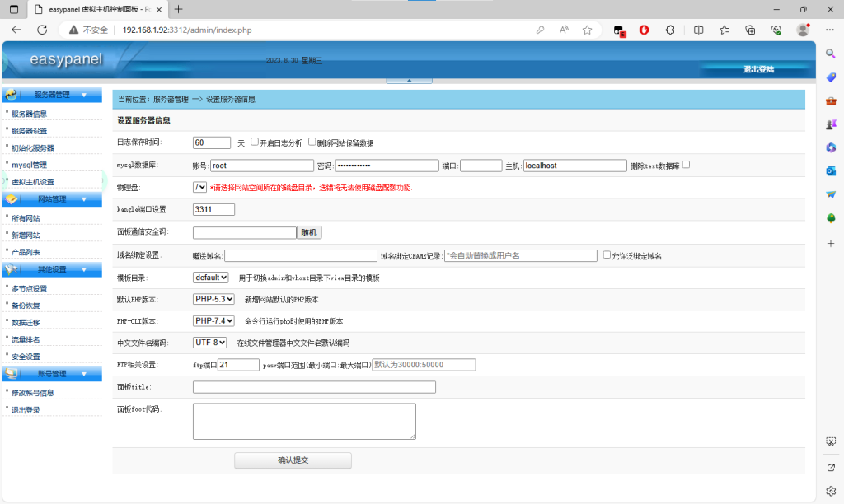This screenshot has height=504, width=844.
Task: Click the 确认提交 submit button
Action: click(293, 460)
